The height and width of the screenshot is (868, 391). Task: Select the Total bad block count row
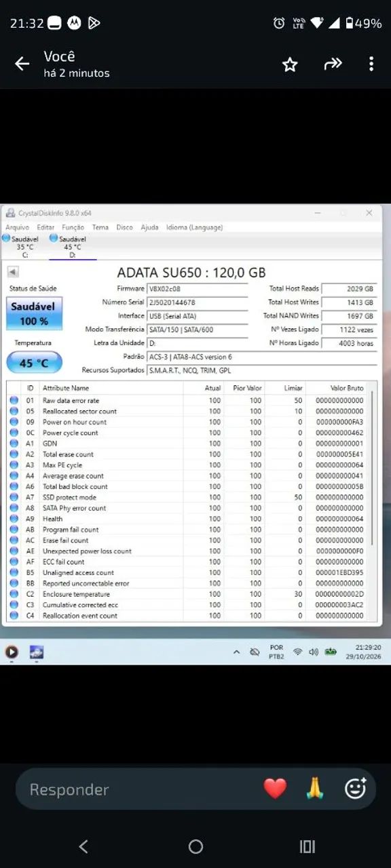coord(187,487)
